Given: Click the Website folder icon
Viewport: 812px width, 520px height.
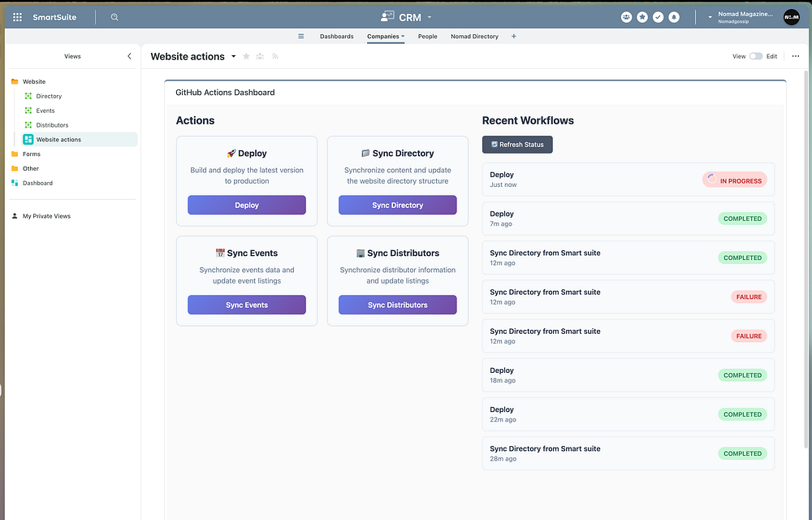Looking at the screenshot, I should (x=15, y=81).
